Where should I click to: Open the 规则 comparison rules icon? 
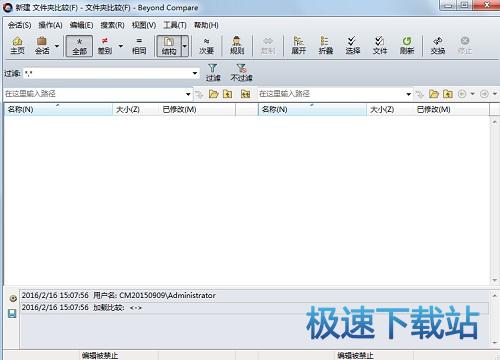(237, 46)
